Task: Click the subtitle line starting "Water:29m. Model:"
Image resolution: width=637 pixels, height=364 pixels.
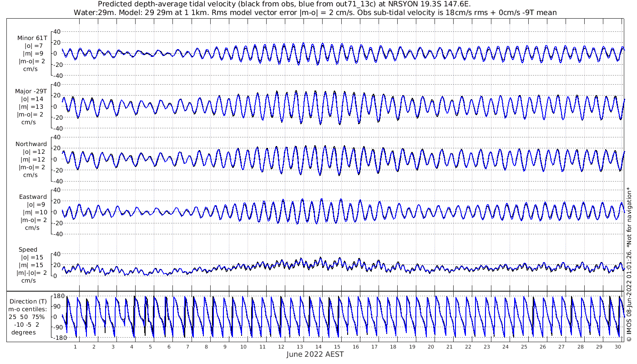Action: click(x=315, y=12)
